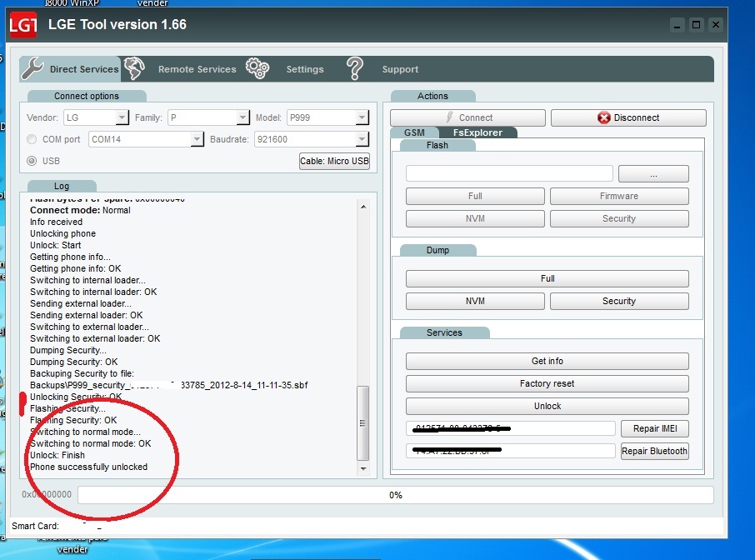Select the COM port radio button
The width and height of the screenshot is (755, 560).
click(x=32, y=139)
